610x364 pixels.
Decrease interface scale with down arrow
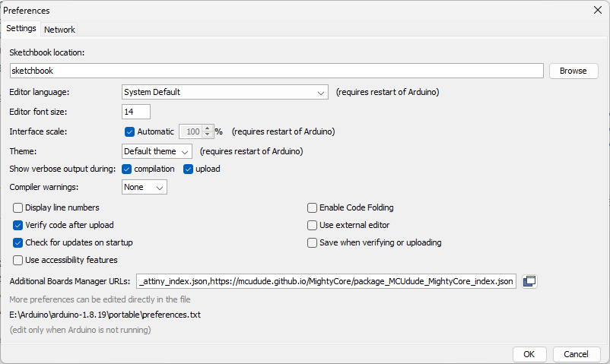coord(208,135)
